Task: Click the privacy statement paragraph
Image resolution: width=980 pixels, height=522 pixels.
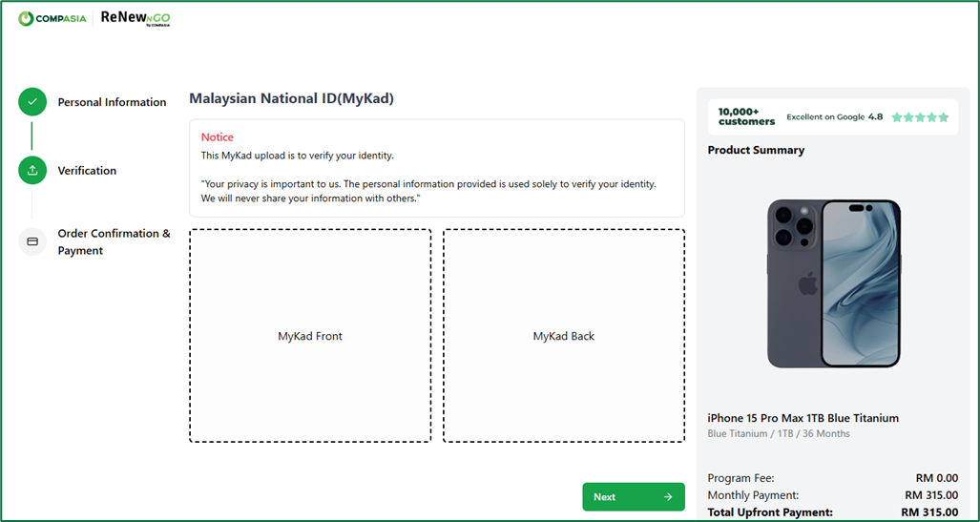Action: (x=428, y=192)
